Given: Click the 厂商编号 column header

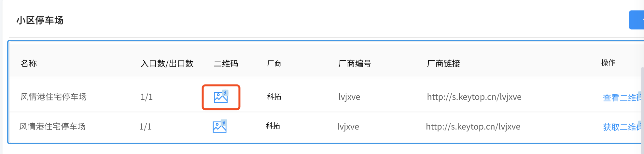Looking at the screenshot, I should (x=355, y=63).
